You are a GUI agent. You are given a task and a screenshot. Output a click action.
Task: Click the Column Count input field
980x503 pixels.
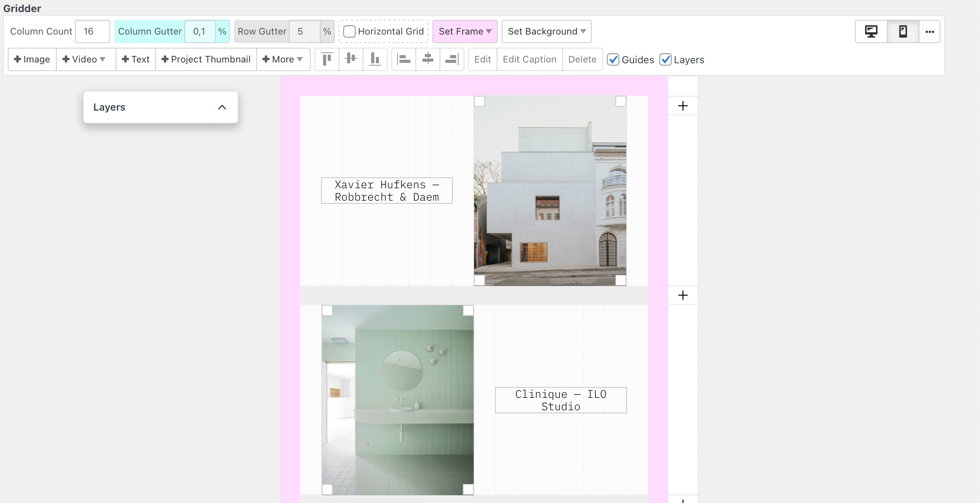[92, 31]
